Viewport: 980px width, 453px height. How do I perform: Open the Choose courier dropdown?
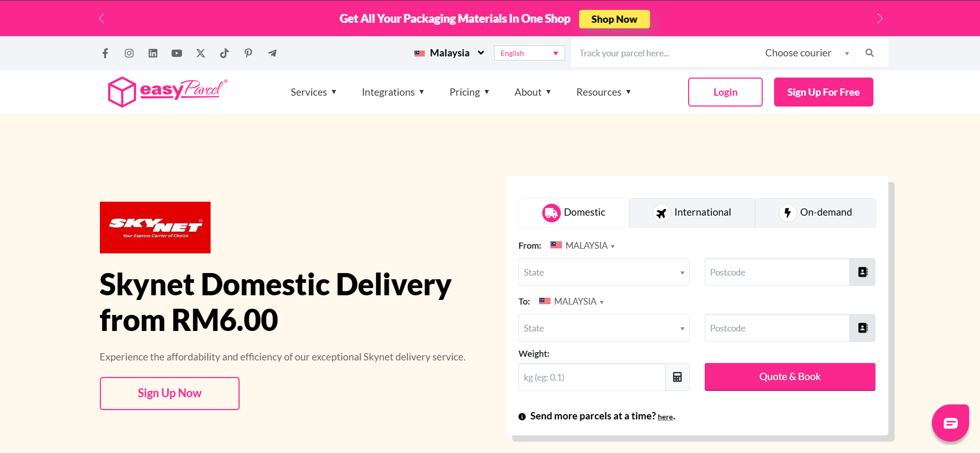(x=806, y=53)
